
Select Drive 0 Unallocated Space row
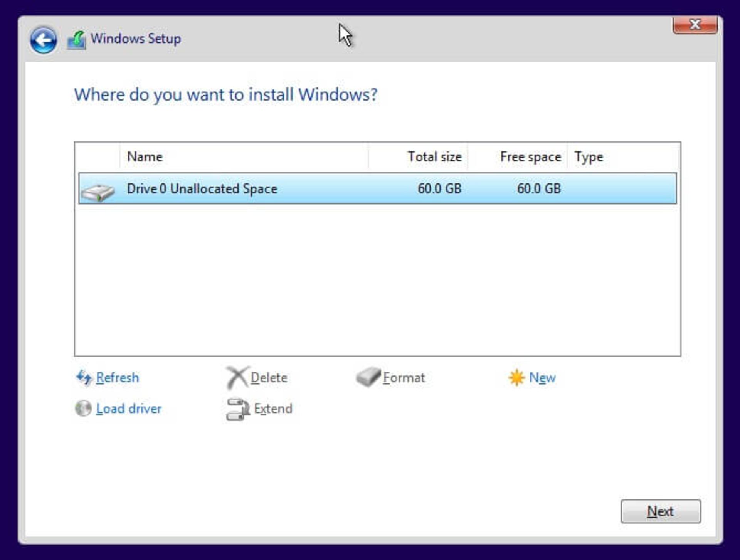coord(377,188)
